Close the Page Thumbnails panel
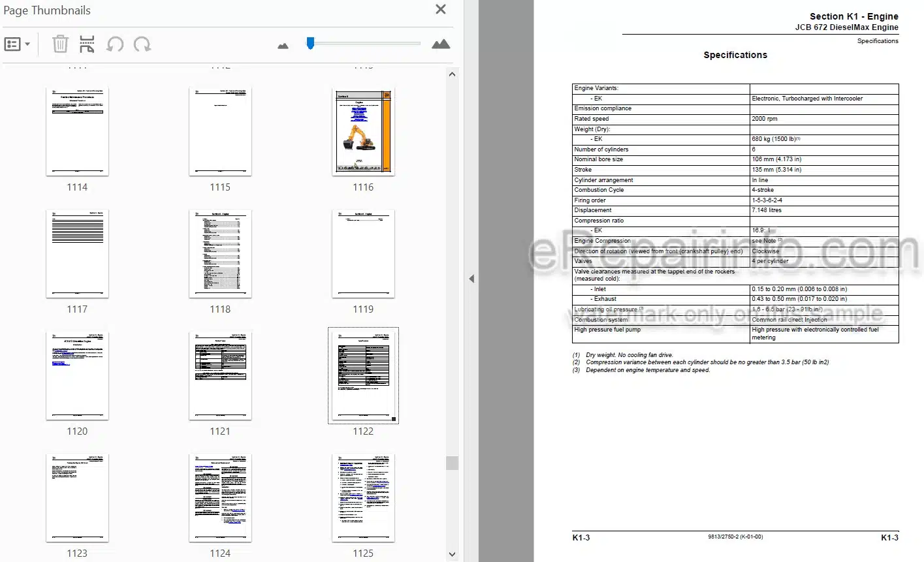This screenshot has width=924, height=562. [x=441, y=9]
